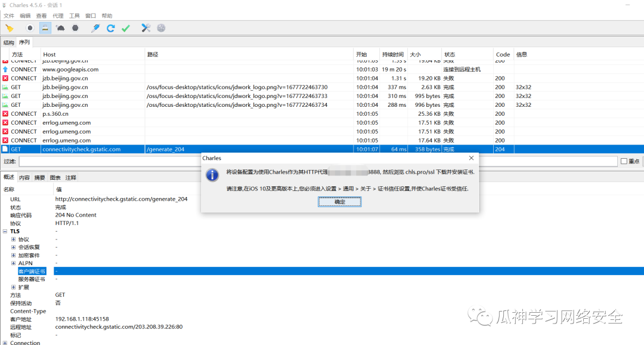
Task: Select the '19 m 20 s' duration cell
Action: pyautogui.click(x=394, y=69)
